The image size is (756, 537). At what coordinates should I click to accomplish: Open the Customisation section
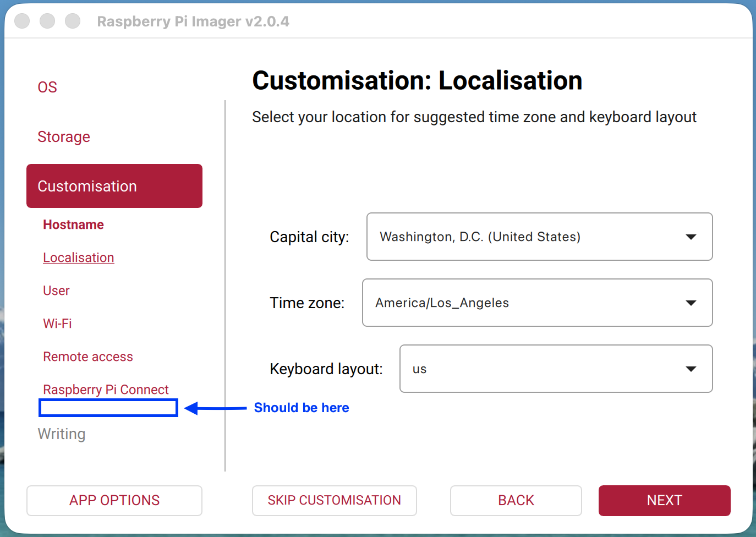(x=87, y=186)
